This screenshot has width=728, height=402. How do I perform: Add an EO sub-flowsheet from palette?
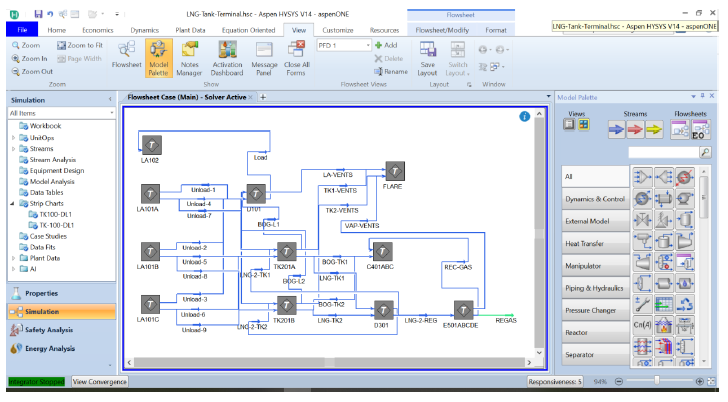coord(700,130)
